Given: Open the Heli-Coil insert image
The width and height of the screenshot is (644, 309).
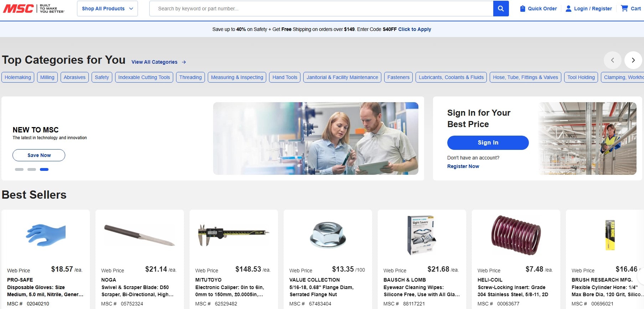Looking at the screenshot, I should click(x=516, y=235).
